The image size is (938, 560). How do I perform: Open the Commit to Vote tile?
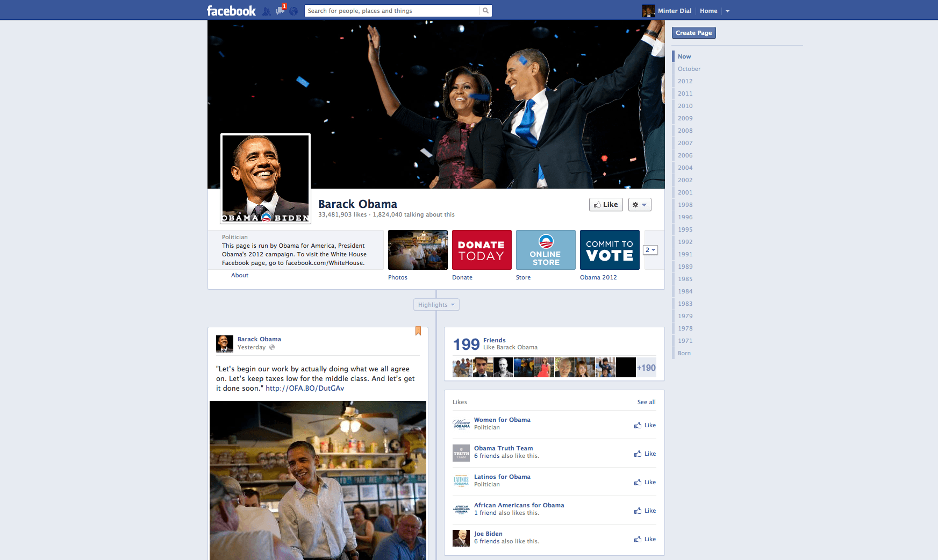click(610, 250)
